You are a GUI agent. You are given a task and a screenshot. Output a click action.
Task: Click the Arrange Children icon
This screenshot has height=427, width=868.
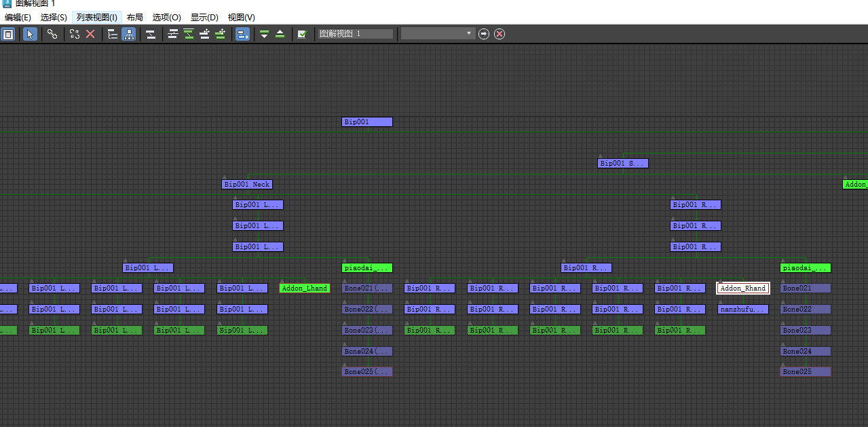pos(173,34)
